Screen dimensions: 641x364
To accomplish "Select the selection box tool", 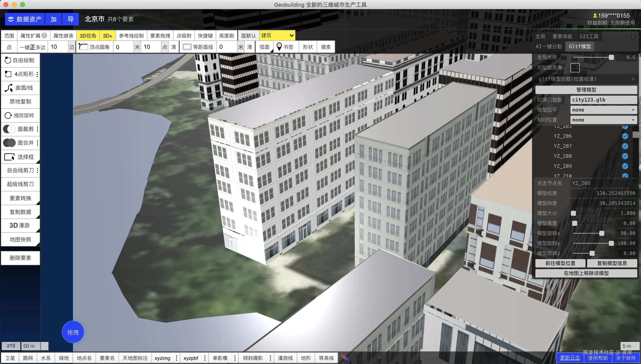I will click(20, 157).
